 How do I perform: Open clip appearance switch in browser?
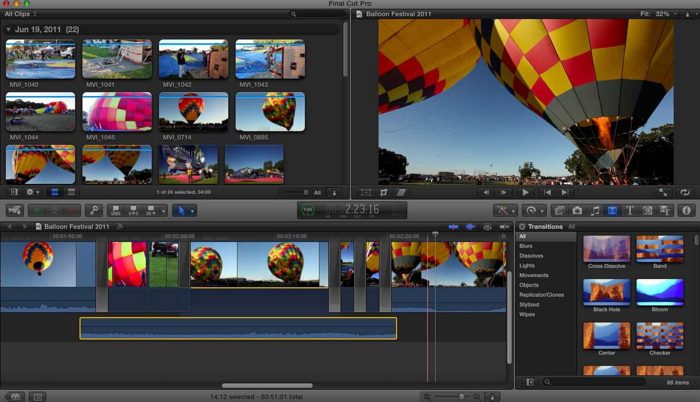pos(334,193)
